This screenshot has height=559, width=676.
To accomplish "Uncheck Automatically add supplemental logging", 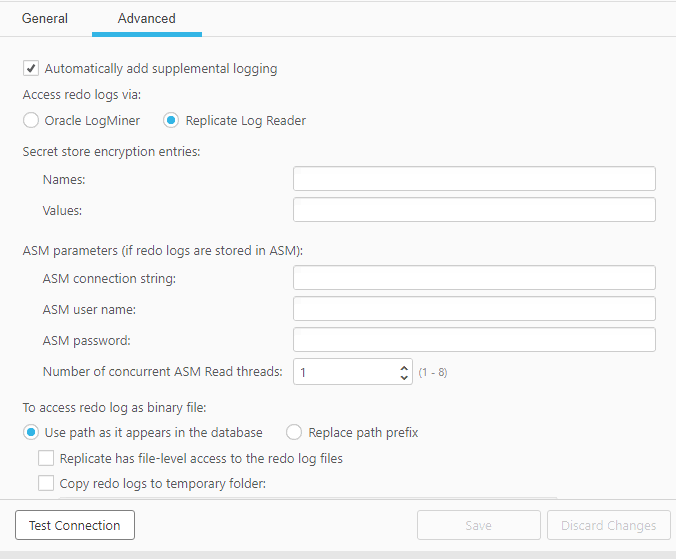I will click(31, 69).
